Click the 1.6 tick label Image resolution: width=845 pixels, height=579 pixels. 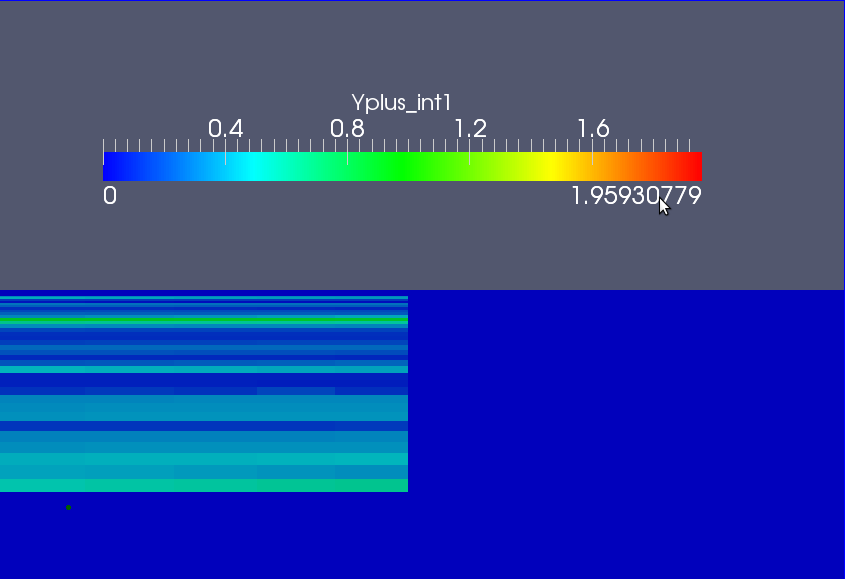593,129
